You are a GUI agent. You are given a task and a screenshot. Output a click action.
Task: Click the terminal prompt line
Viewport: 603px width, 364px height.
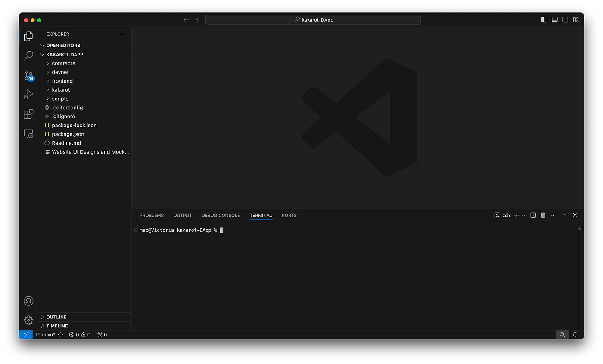pyautogui.click(x=179, y=230)
